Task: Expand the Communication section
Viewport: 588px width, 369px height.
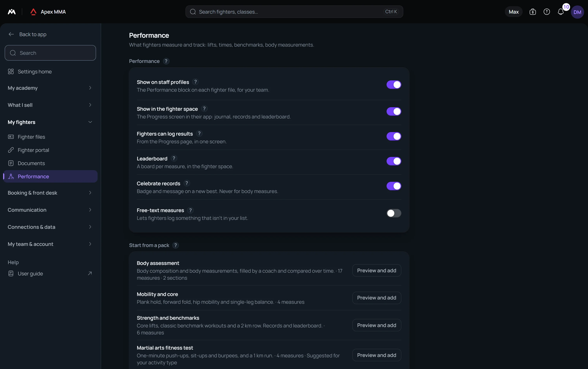Action: click(50, 210)
